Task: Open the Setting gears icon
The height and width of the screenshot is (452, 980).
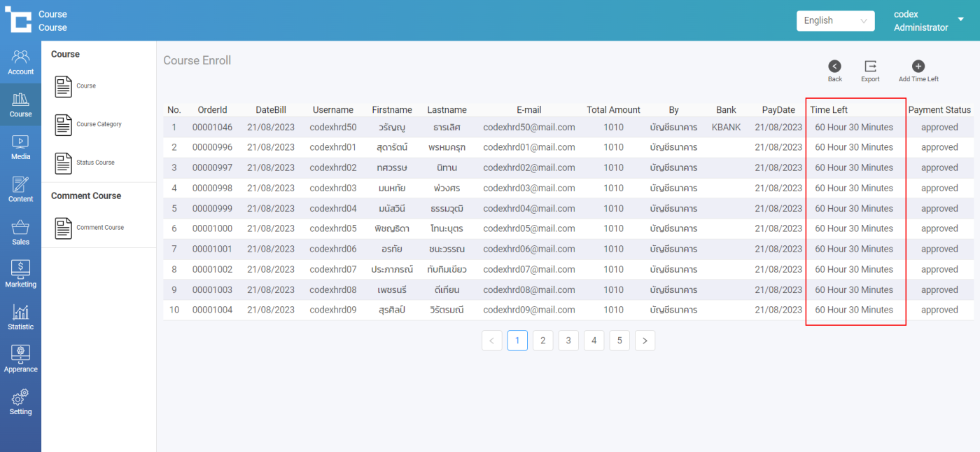Action: pos(20,402)
